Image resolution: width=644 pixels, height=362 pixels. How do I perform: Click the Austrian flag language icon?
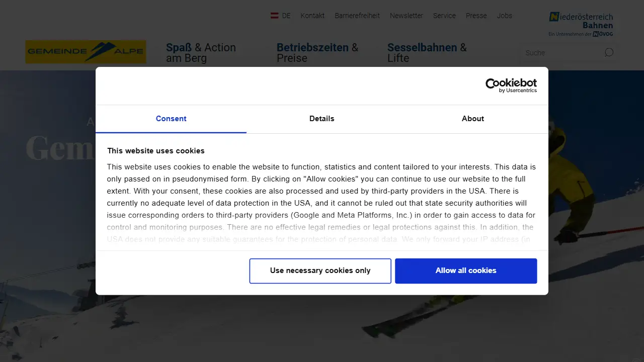click(275, 16)
